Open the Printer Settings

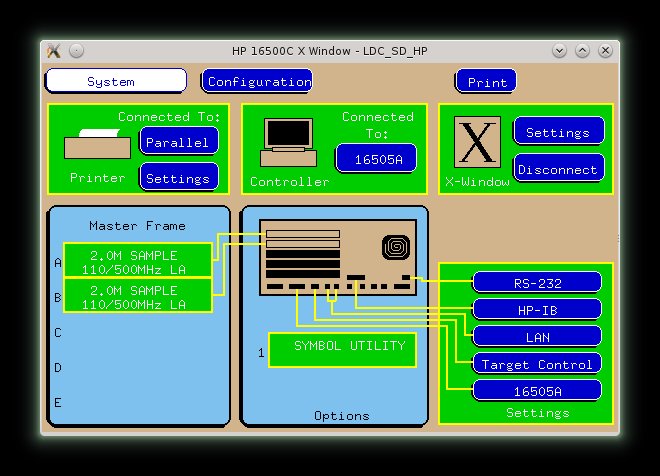tap(179, 177)
